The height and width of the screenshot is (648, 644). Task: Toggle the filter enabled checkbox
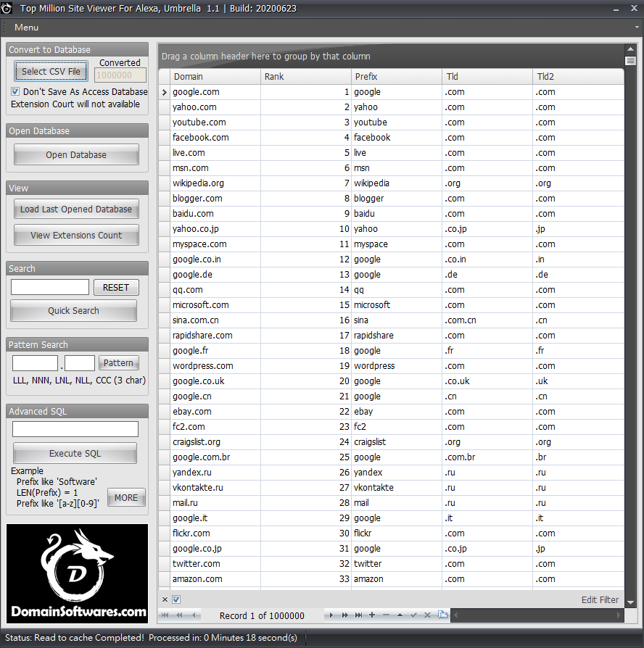pos(176,599)
